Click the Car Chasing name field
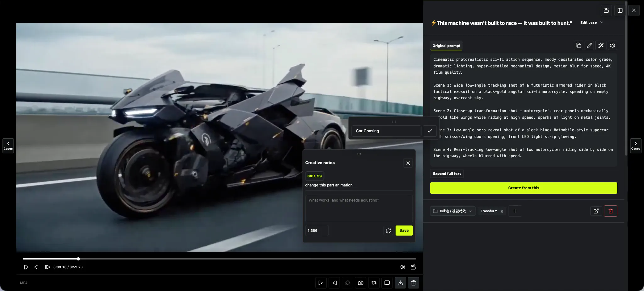The height and width of the screenshot is (291, 644). 386,131
